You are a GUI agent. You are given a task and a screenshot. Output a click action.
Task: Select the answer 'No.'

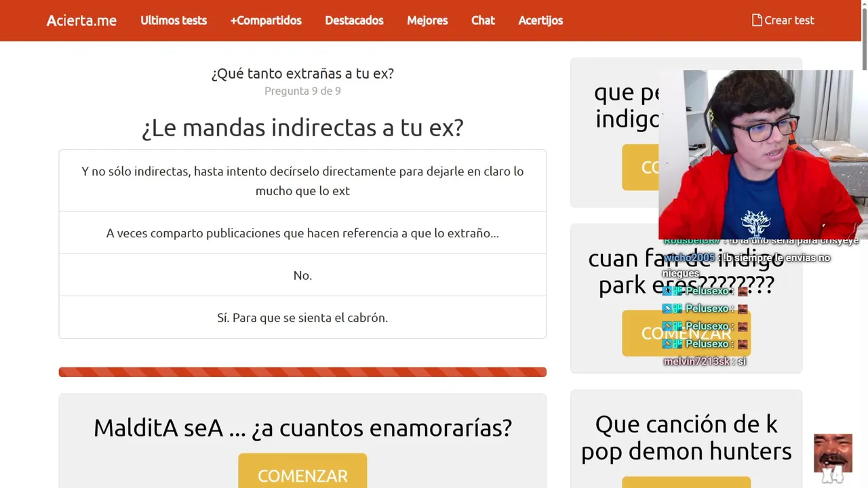coord(302,275)
